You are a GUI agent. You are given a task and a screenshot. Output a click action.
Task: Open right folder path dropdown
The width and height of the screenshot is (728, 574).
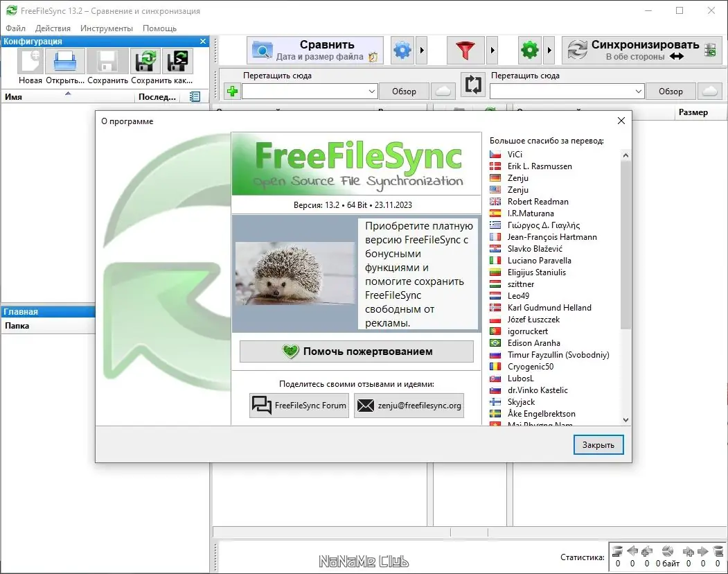tap(639, 91)
